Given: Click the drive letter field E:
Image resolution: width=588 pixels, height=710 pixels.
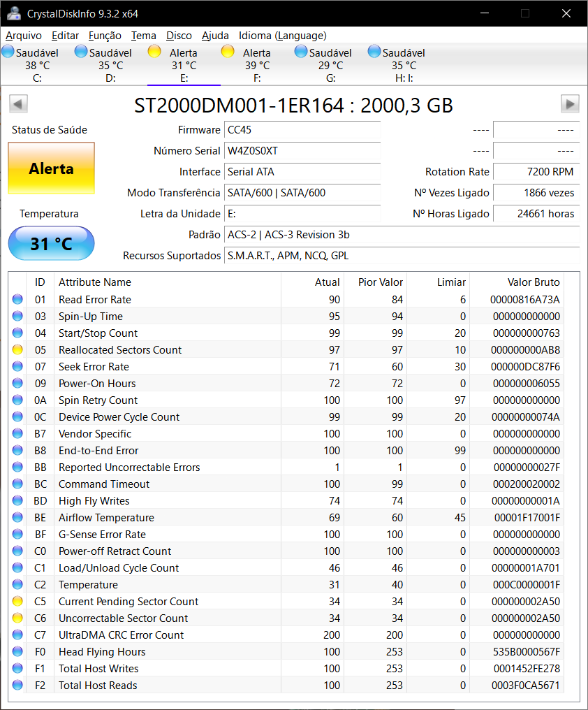Looking at the screenshot, I should pos(302,214).
